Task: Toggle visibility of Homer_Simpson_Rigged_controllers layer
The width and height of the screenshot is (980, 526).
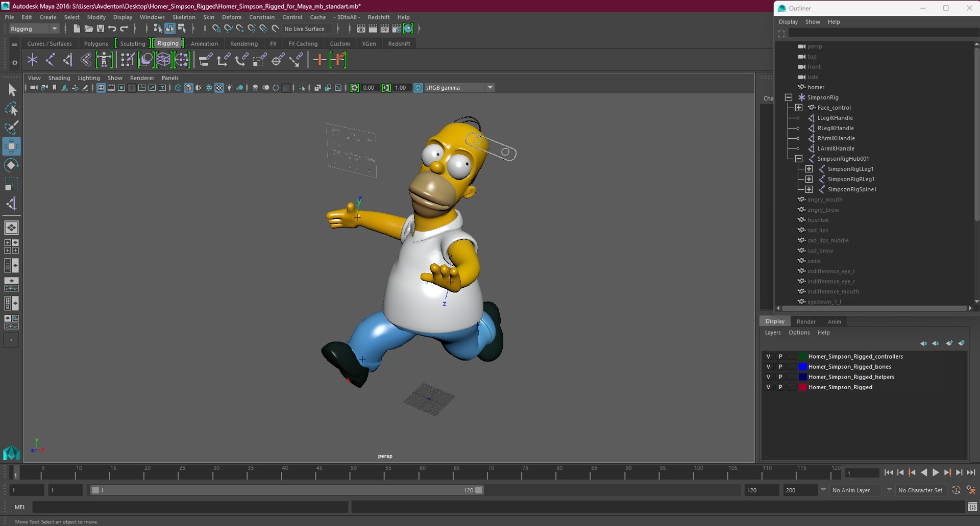Action: [768, 357]
